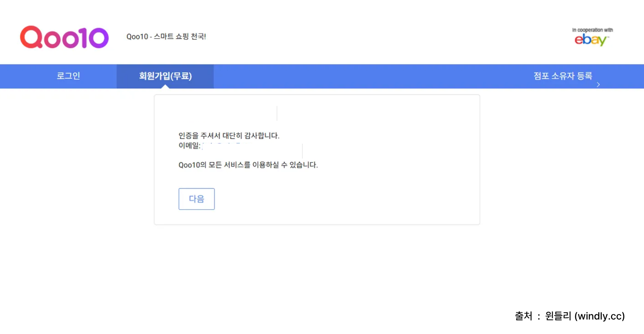Click the '이메일:' label

pyautogui.click(x=190, y=145)
